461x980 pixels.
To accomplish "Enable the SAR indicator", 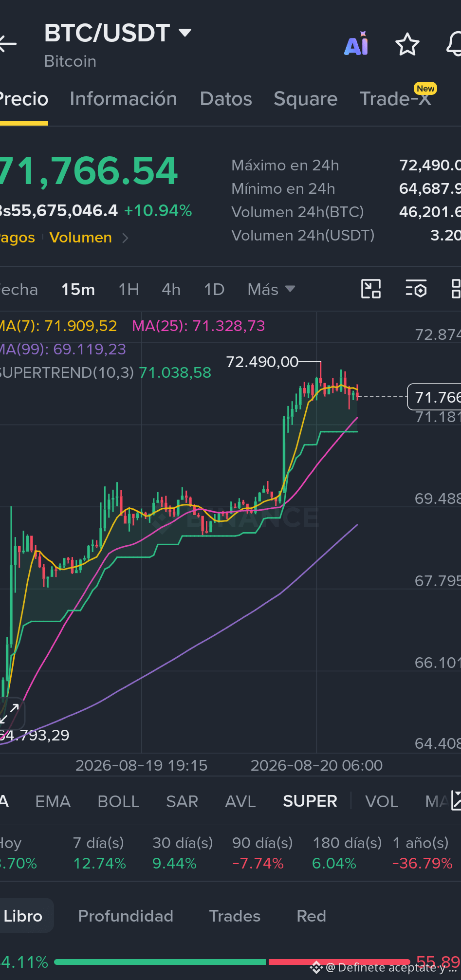I will tap(182, 801).
